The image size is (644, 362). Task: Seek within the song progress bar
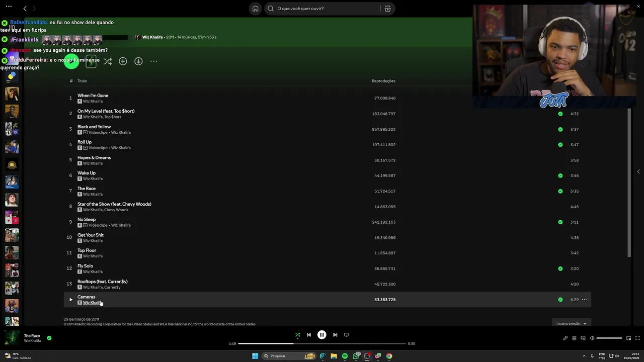pos(322,343)
